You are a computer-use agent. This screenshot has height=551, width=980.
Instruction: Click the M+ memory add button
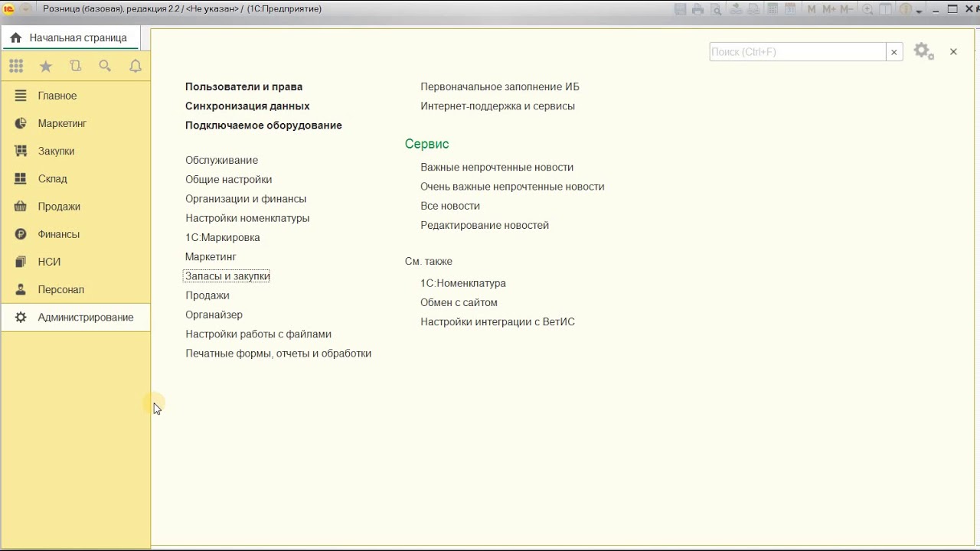tap(829, 9)
